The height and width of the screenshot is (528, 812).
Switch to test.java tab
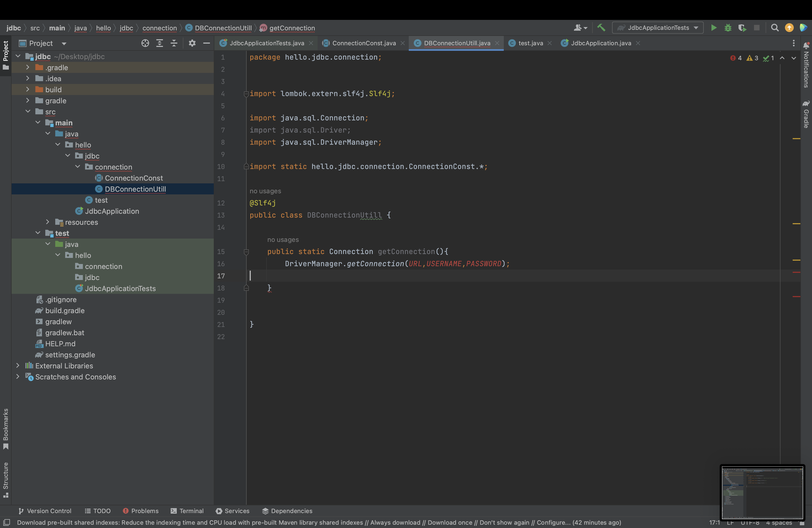[x=530, y=43]
